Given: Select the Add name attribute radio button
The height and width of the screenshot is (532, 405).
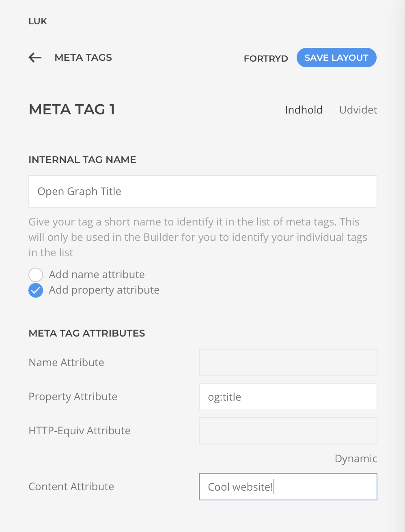Looking at the screenshot, I should [x=36, y=275].
